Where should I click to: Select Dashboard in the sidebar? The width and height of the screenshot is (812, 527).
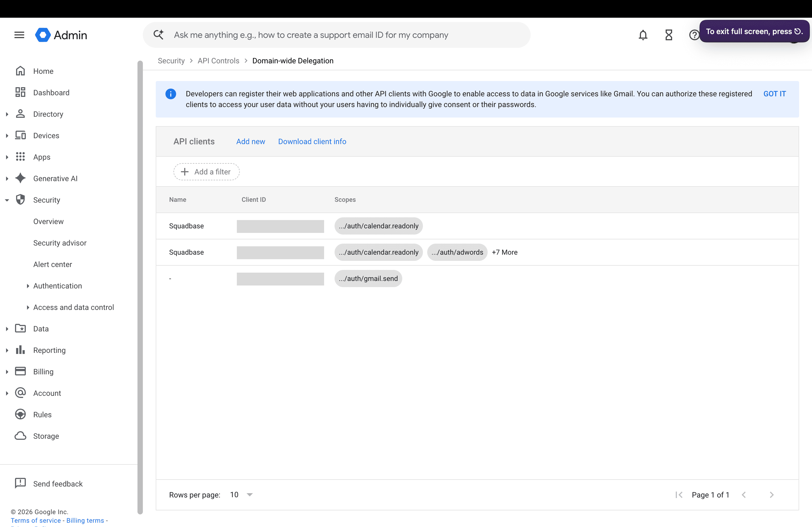pos(51,92)
